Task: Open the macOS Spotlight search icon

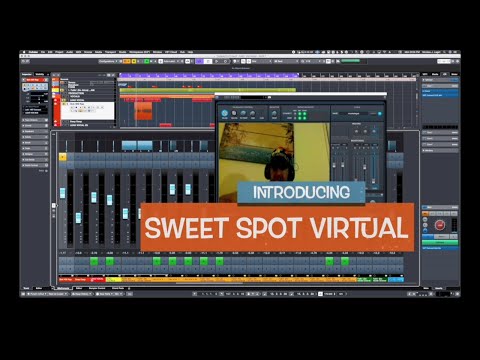Action: tap(444, 52)
